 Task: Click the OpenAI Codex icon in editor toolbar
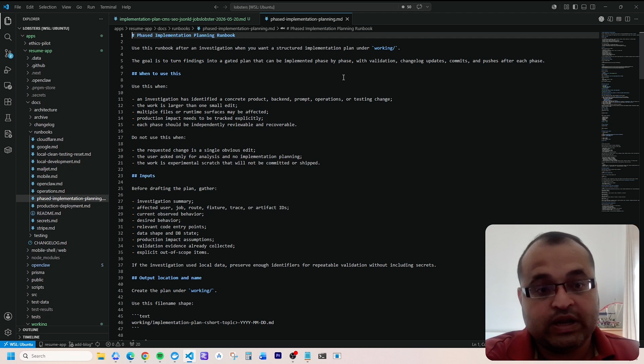[x=601, y=19]
